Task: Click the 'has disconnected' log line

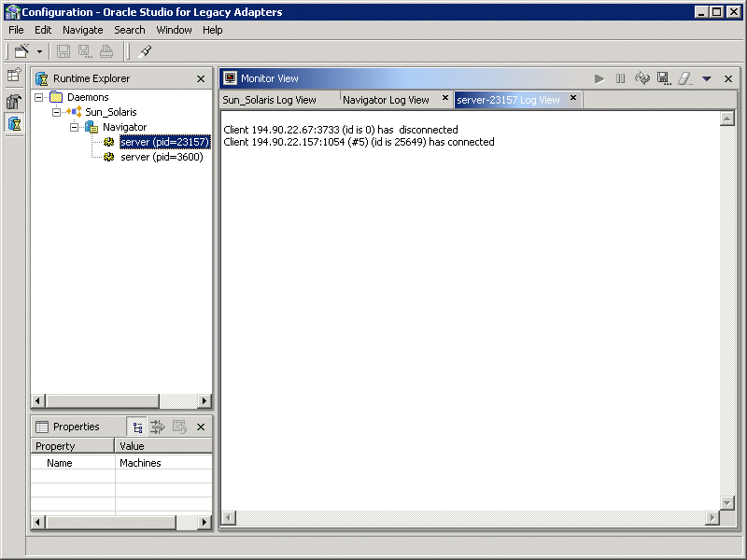Action: (341, 130)
